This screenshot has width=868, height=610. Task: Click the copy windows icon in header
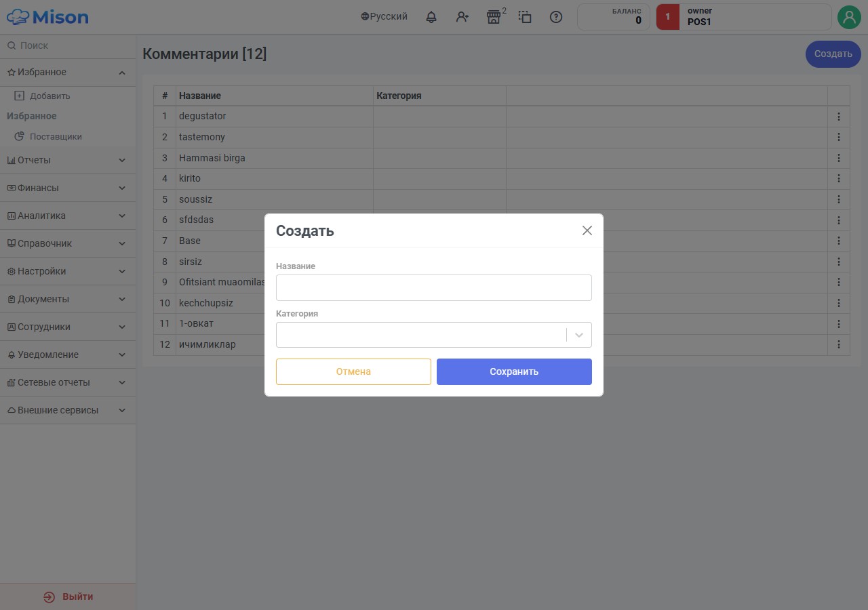click(525, 17)
